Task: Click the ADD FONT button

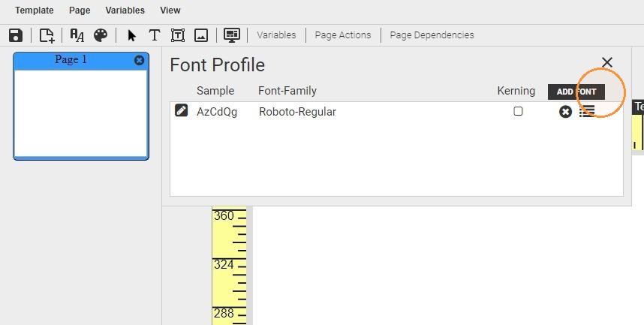Action: coord(576,92)
